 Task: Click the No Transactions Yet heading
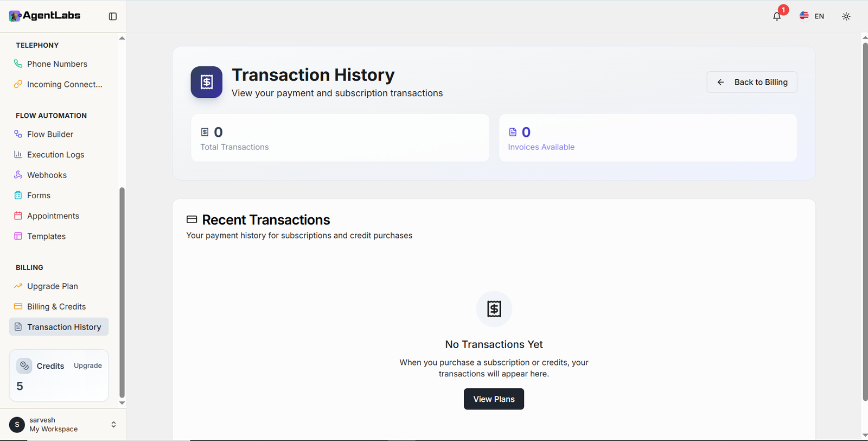click(x=494, y=344)
